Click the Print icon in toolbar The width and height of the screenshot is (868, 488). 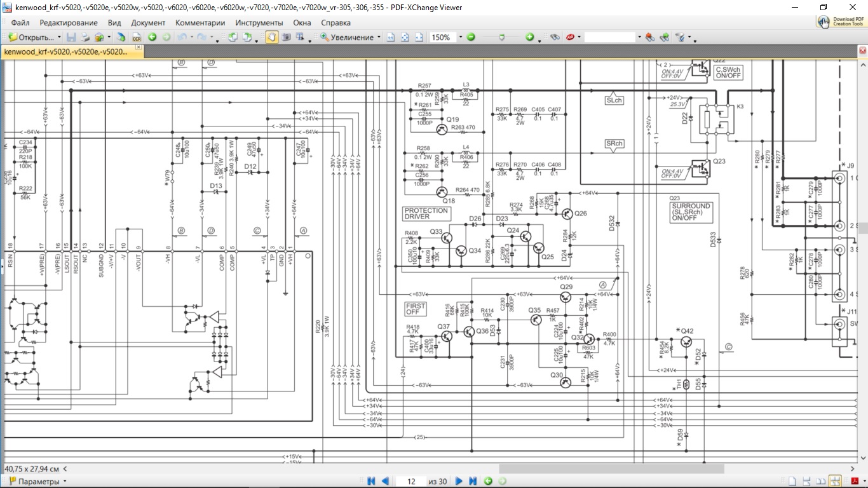click(x=85, y=37)
